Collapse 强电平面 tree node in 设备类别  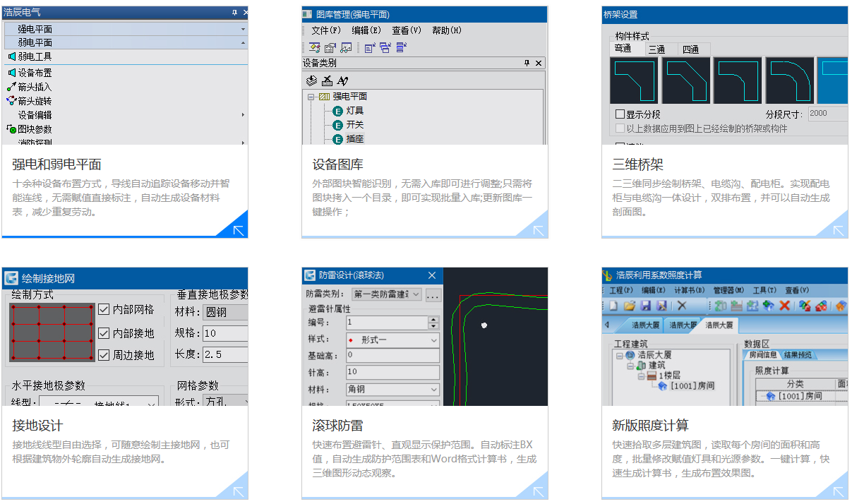(x=311, y=97)
